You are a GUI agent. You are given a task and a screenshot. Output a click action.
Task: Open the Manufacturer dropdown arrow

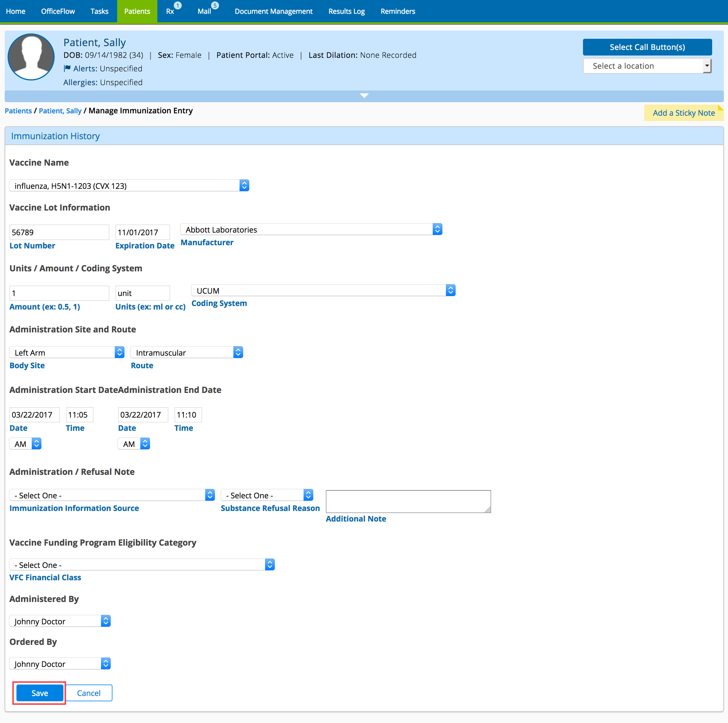coord(437,230)
